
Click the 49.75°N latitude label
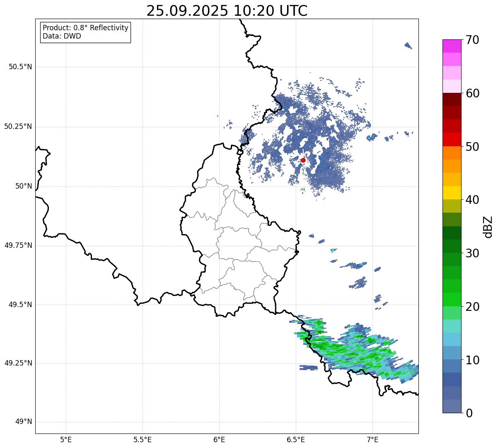[18, 245]
